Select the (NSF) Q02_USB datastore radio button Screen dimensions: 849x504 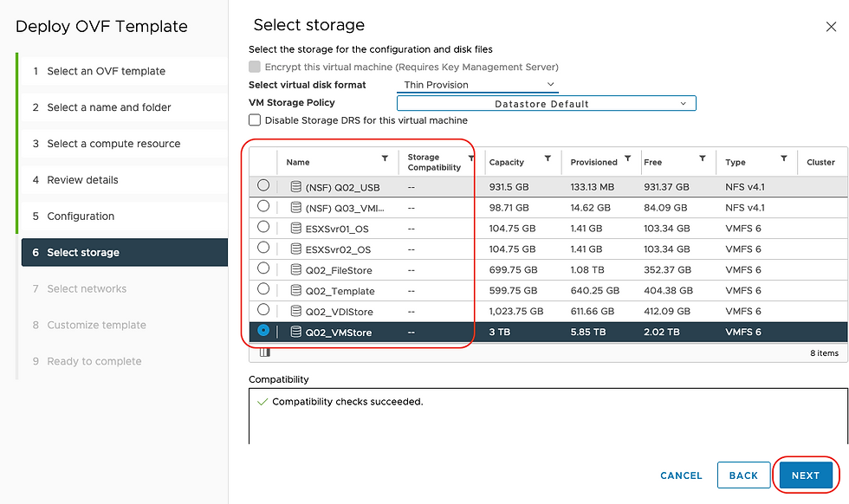[x=263, y=185]
